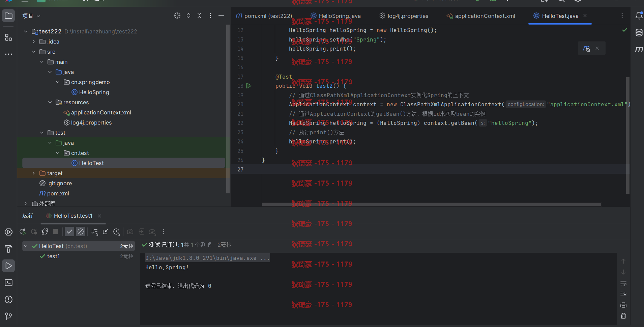Image resolution: width=644 pixels, height=327 pixels.
Task: Click Rerun failed tests icon
Action: coord(34,232)
